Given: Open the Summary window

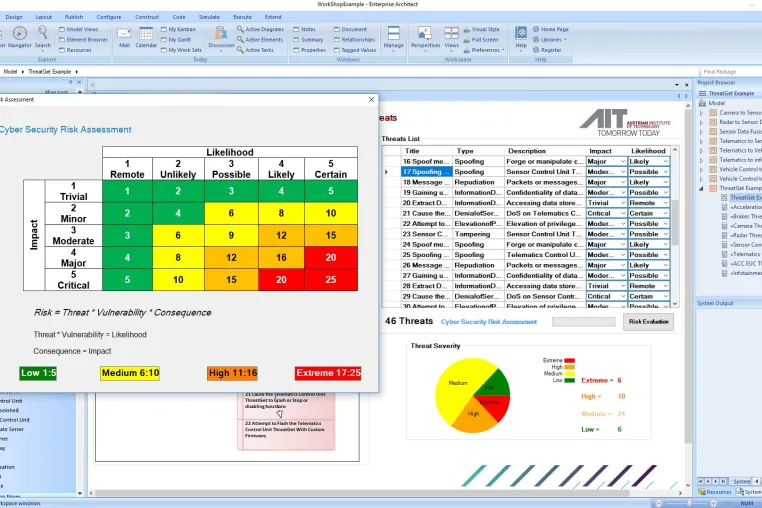Looking at the screenshot, I should click(308, 39).
